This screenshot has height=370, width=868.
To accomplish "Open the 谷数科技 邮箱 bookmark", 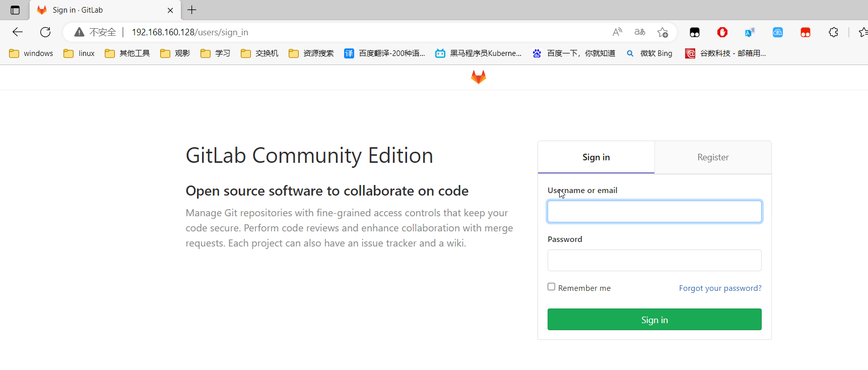I will (x=725, y=53).
